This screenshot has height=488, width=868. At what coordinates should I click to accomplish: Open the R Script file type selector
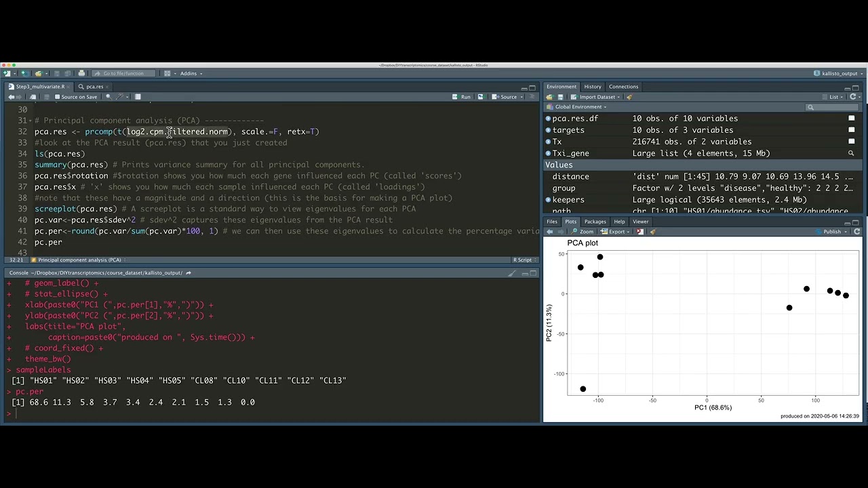(524, 260)
